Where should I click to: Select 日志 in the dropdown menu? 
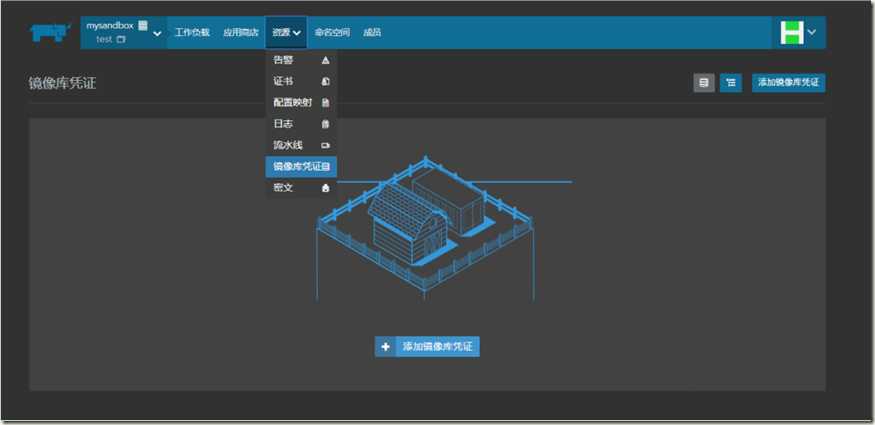(x=301, y=124)
